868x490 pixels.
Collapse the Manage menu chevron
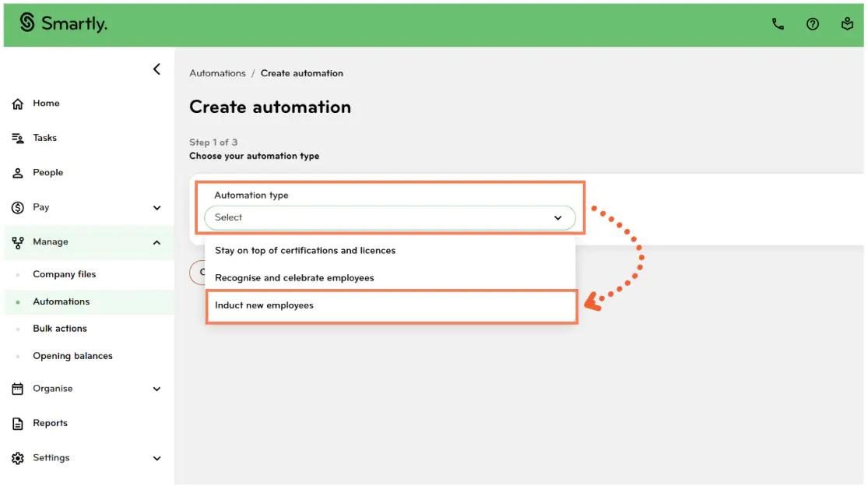156,242
